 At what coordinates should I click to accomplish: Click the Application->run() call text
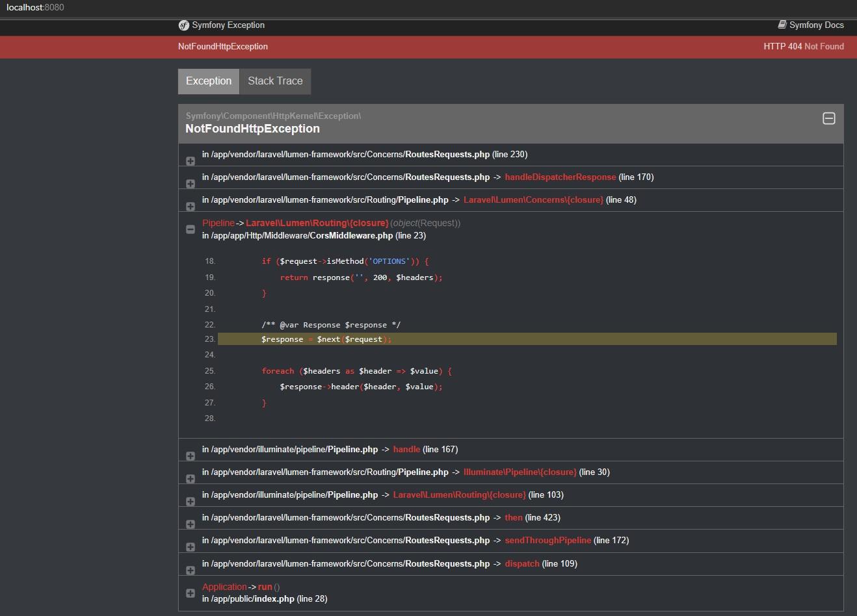pyautogui.click(x=241, y=587)
